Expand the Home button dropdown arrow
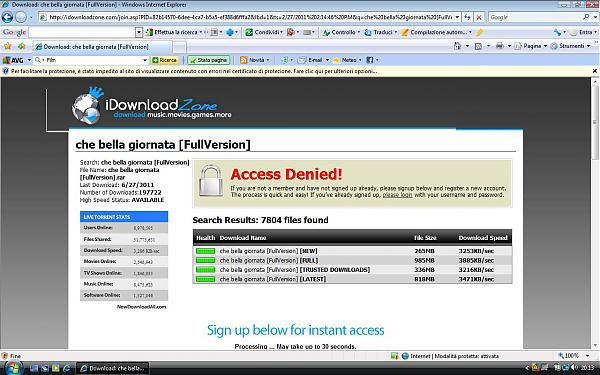The height and width of the screenshot is (375, 600). (x=467, y=46)
